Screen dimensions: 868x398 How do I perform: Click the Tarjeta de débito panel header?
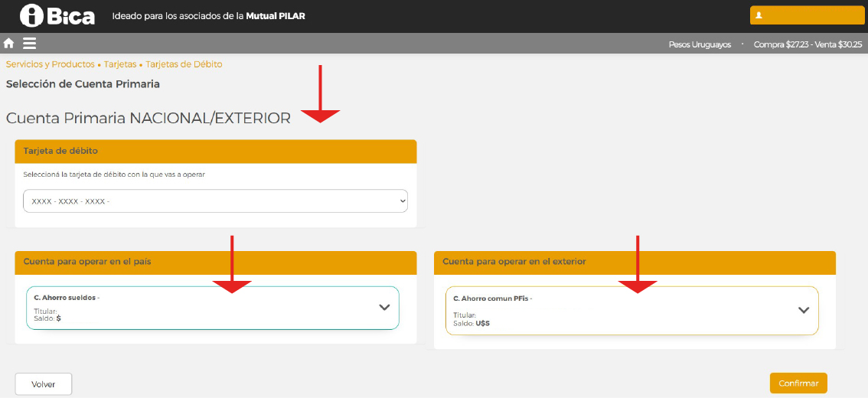click(216, 151)
